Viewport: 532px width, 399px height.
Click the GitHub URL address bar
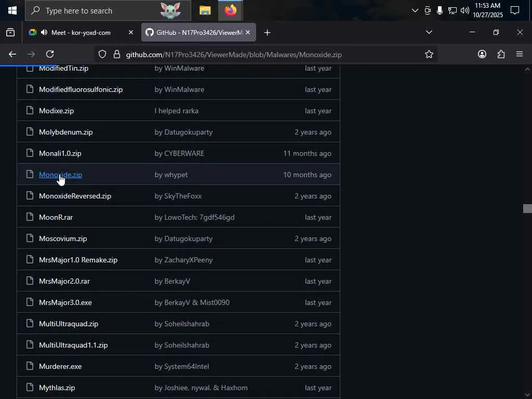(x=234, y=55)
